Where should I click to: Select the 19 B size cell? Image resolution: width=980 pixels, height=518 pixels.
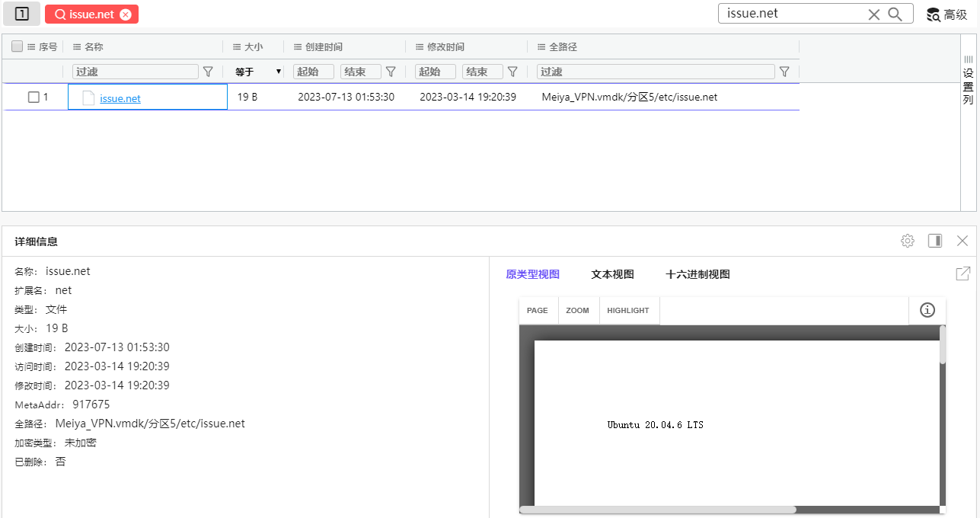coord(247,97)
